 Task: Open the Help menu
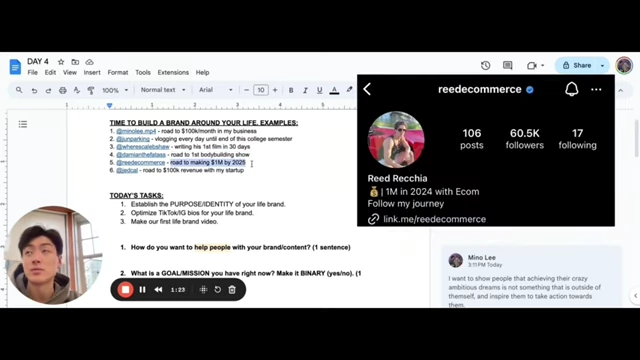pyautogui.click(x=202, y=73)
